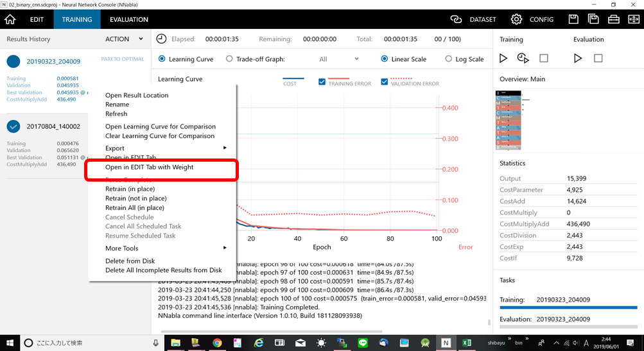Open the Action Center notification icon
The width and height of the screenshot is (644, 351).
[x=631, y=343]
